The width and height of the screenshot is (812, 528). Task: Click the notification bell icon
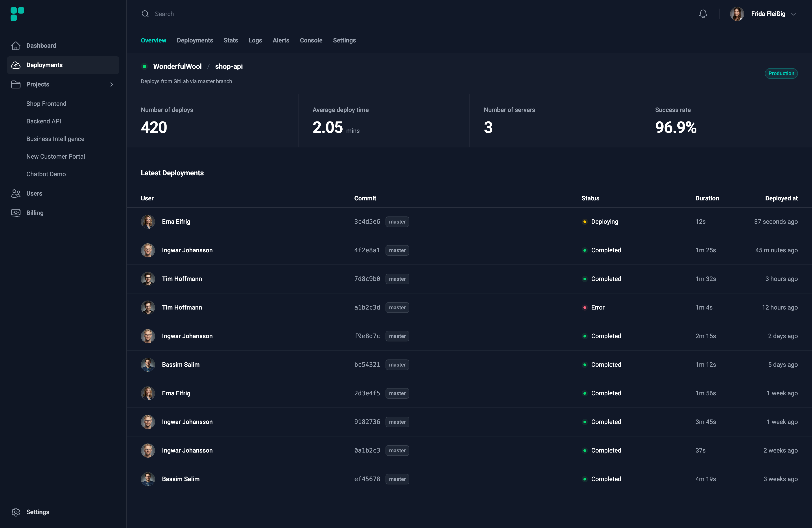703,14
